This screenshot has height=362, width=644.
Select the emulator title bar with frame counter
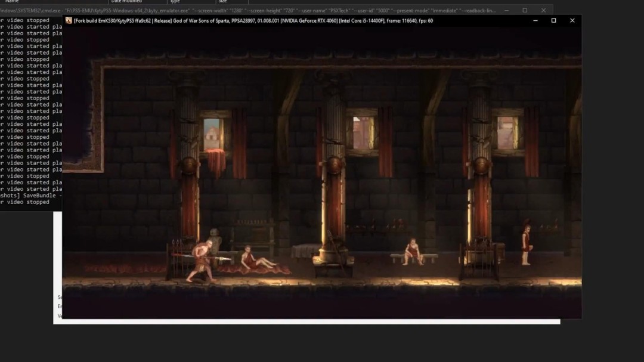pos(253,20)
